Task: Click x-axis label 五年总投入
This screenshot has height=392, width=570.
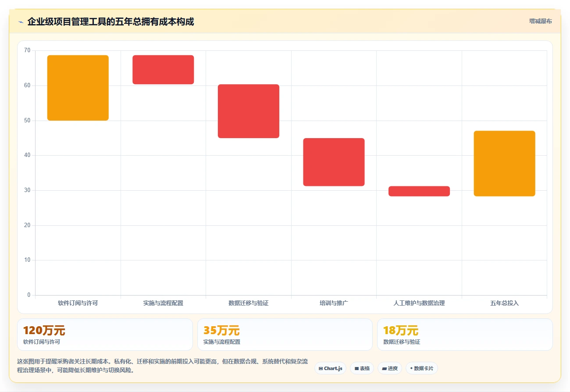Action: pyautogui.click(x=504, y=303)
